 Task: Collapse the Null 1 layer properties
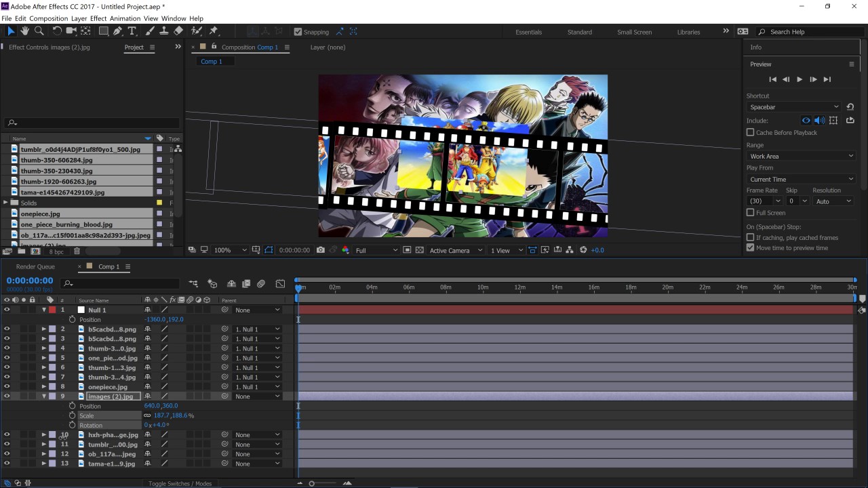(44, 310)
